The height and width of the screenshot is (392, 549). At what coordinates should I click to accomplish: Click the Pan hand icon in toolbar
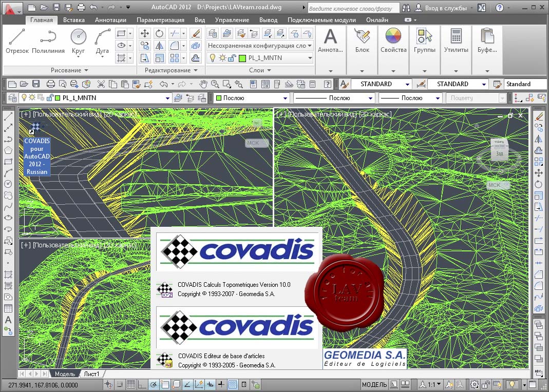click(203, 84)
